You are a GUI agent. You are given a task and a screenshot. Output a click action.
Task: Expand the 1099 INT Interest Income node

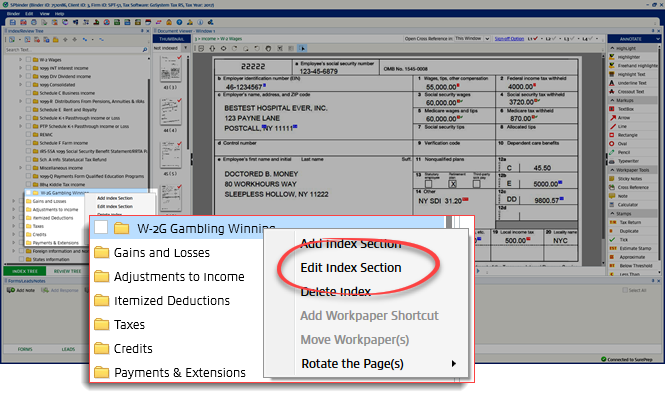tap(20, 68)
